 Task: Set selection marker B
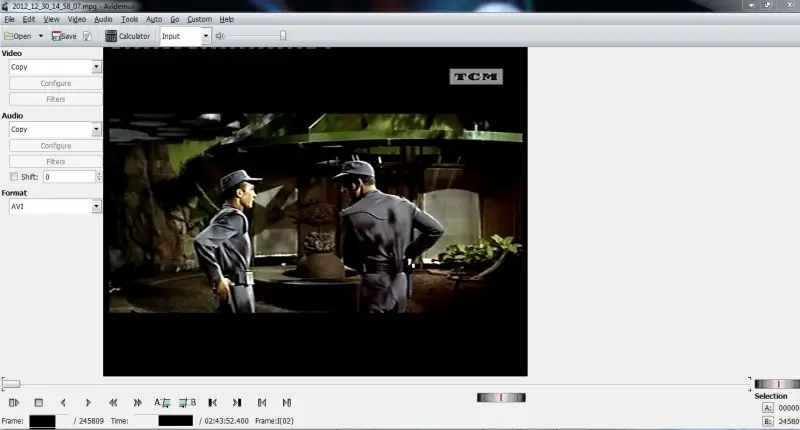point(187,402)
